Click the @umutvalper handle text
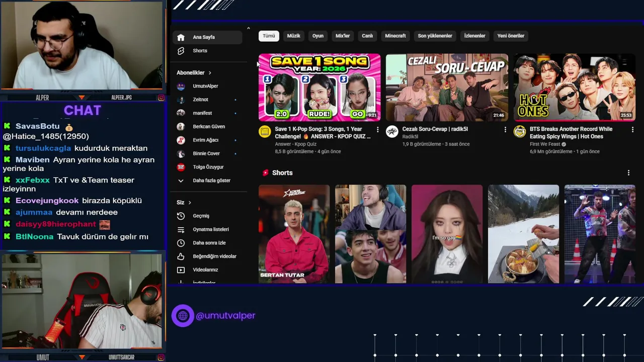Screen dimensions: 644x362 pos(225,316)
